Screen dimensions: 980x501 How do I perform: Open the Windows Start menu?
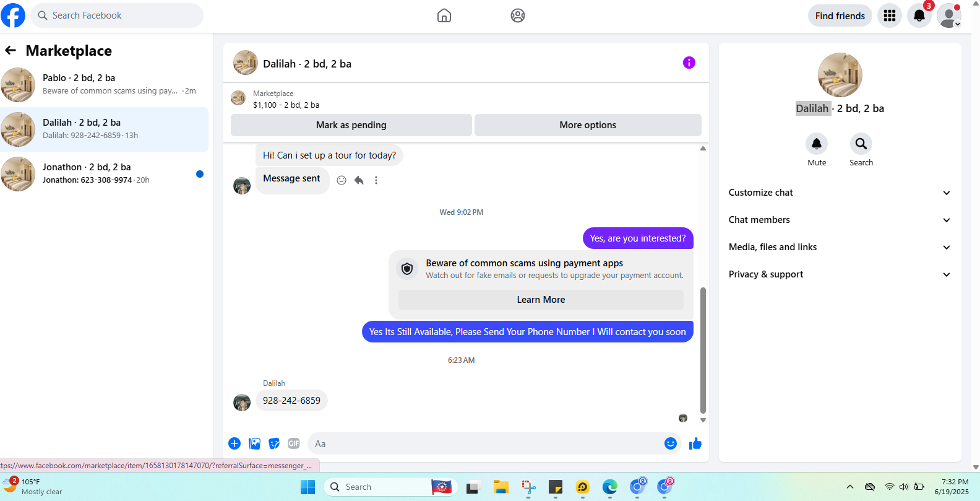pyautogui.click(x=308, y=487)
